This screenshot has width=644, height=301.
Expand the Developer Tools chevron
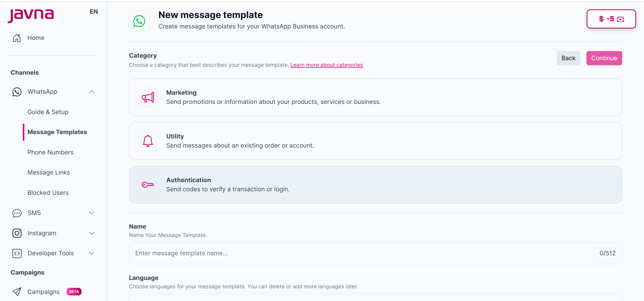[92, 253]
